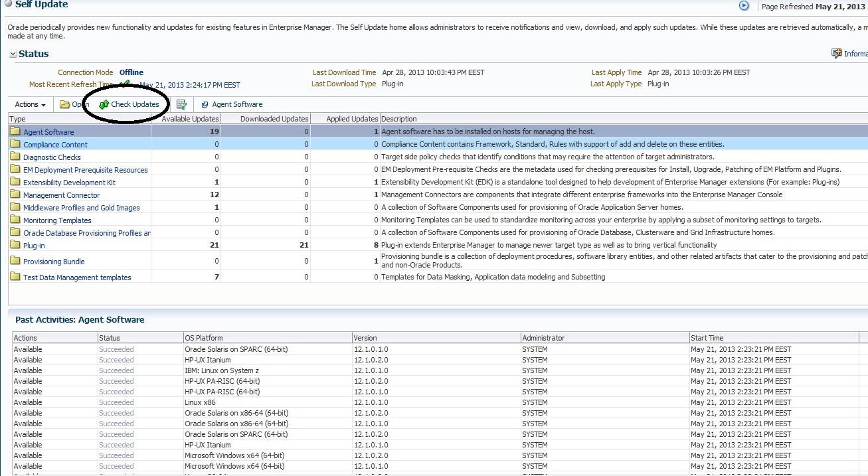Click the table filter icon in toolbar
Viewport: 868px width, 476px height.
(x=181, y=104)
